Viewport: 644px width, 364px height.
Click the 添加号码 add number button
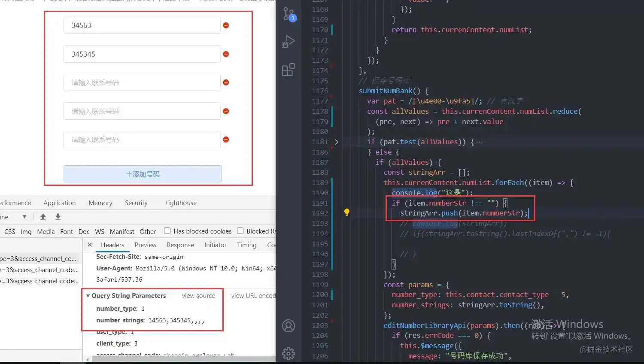coord(143,174)
